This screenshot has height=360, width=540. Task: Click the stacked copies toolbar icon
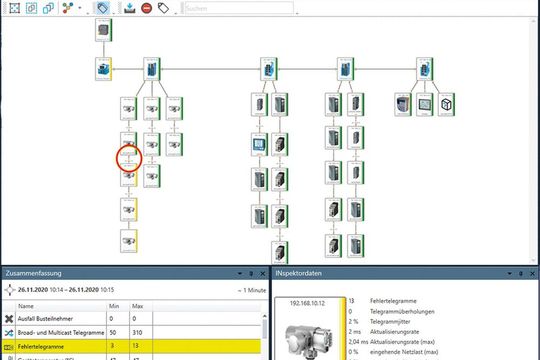pos(48,8)
